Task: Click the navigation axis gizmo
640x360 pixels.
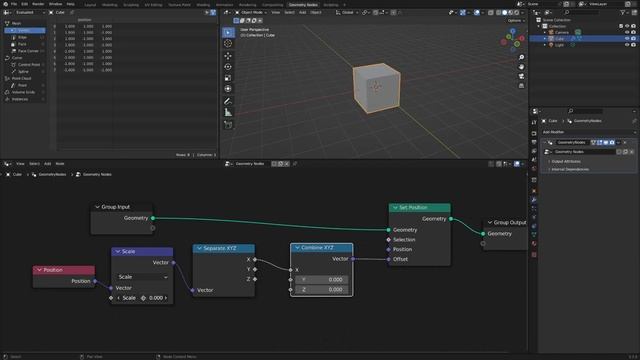Action: tap(513, 40)
